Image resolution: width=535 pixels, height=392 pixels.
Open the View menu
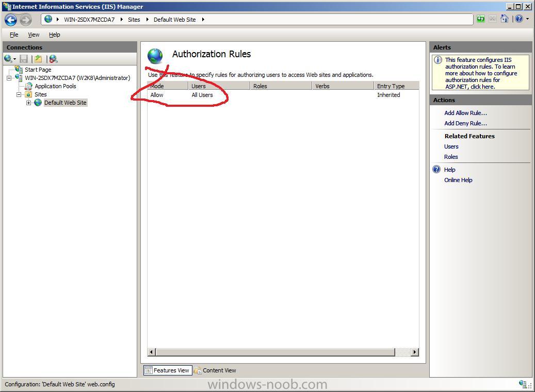pyautogui.click(x=34, y=35)
